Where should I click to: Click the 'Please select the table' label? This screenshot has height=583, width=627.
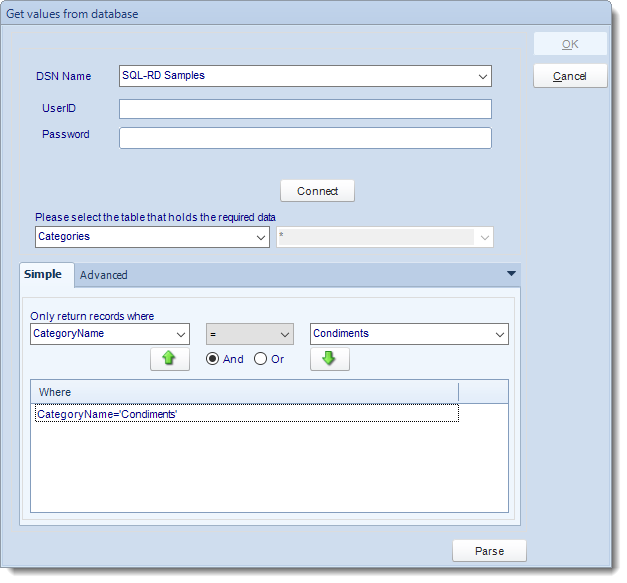tap(155, 217)
